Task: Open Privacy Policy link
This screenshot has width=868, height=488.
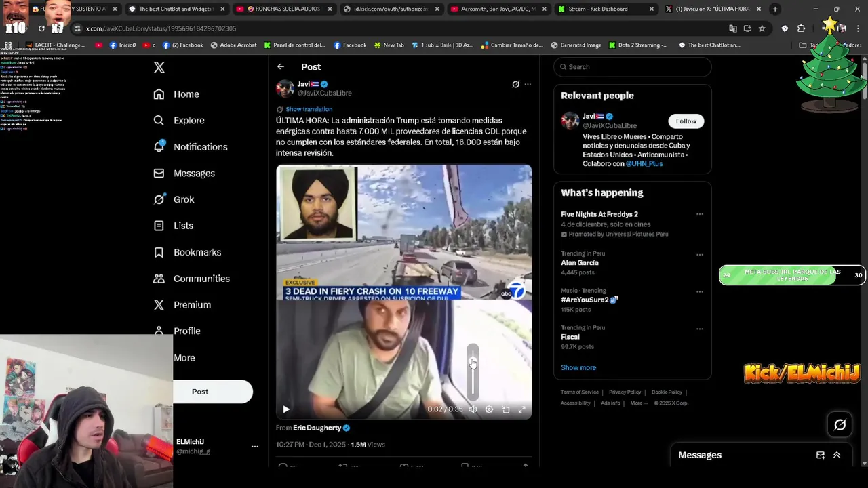Action: [x=625, y=392]
